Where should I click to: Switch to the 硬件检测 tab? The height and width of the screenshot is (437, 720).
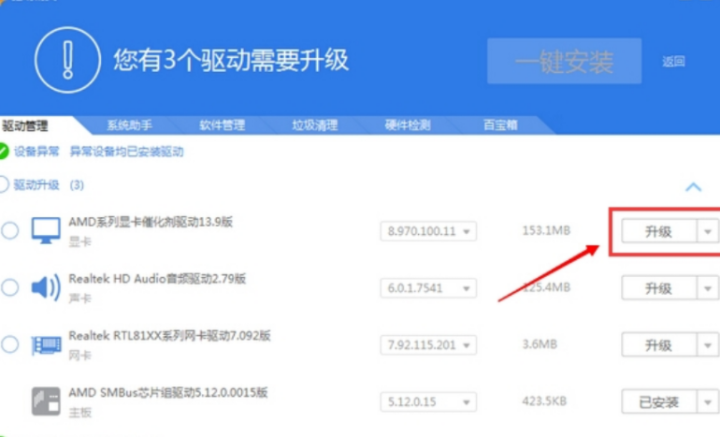click(x=407, y=125)
